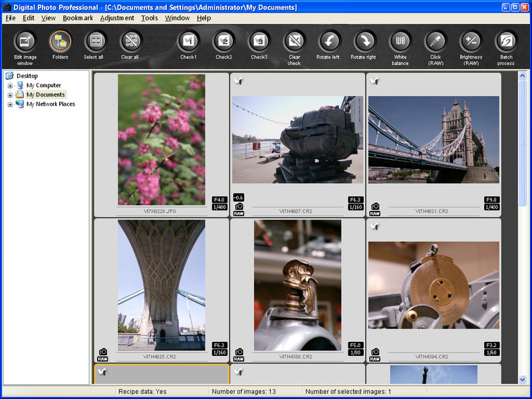
Task: Open the Edit image window tool
Action: tap(25, 41)
